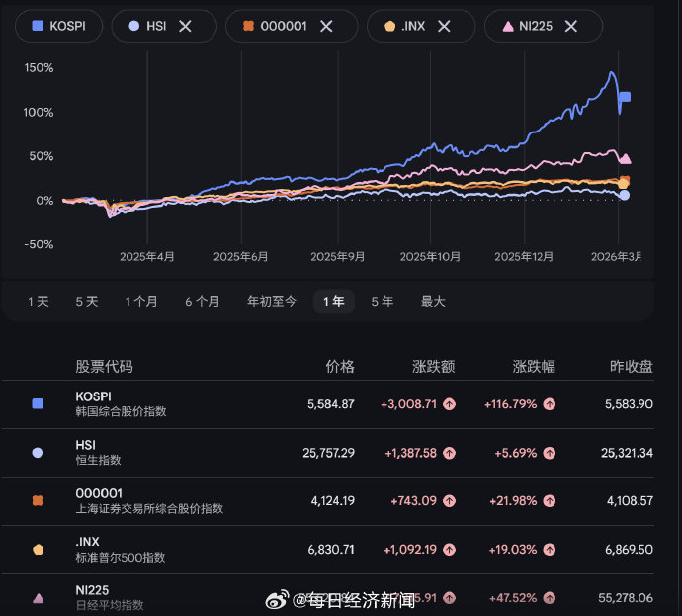Click the up arrow beside +1,387.58
Image resolution: width=682 pixels, height=616 pixels.
pos(450,453)
